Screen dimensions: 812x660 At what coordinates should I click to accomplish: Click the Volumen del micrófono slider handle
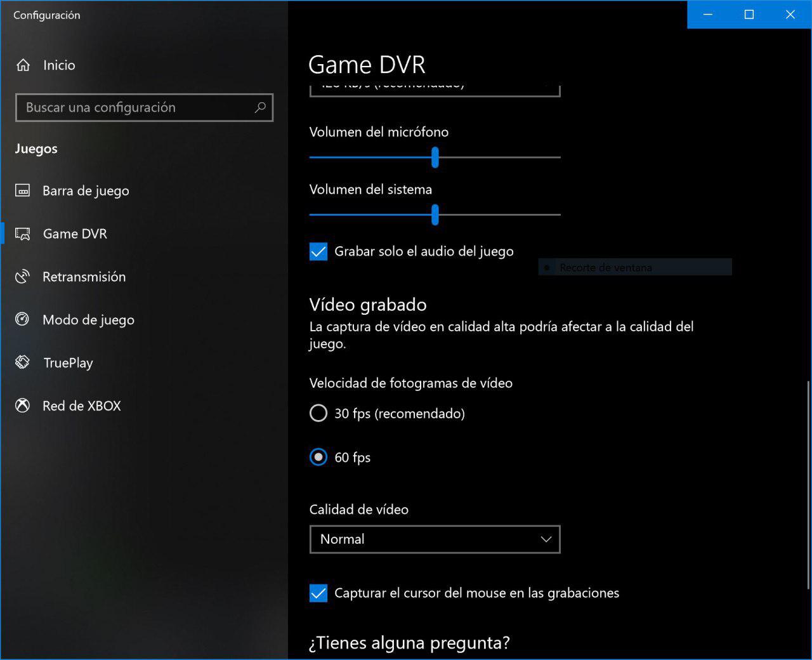(x=435, y=157)
